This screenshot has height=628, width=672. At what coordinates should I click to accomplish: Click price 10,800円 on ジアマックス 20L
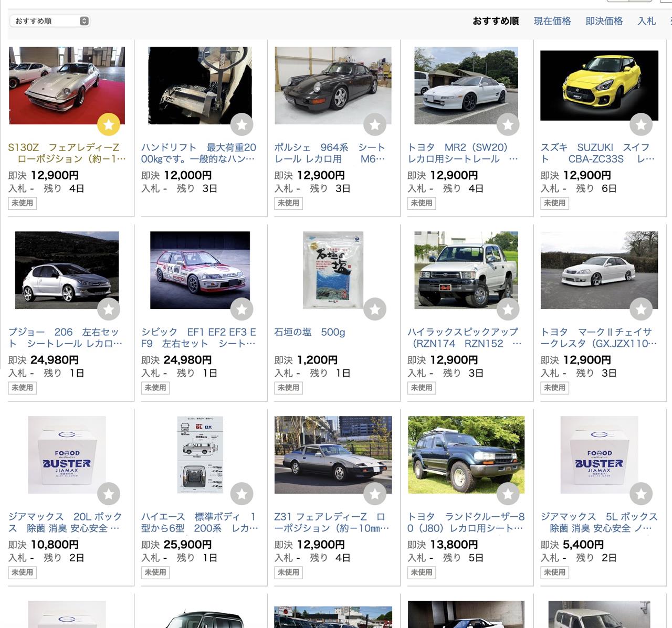55,545
